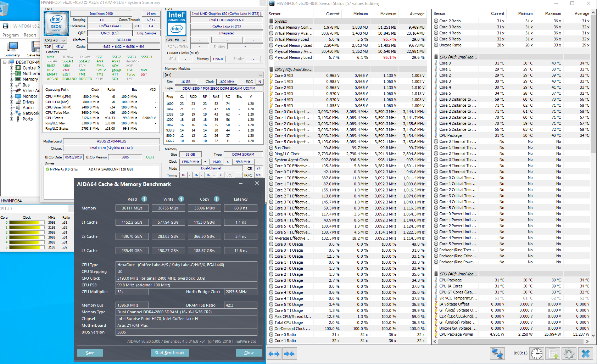
Task: Click the Start Benchmark button
Action: tap(169, 353)
